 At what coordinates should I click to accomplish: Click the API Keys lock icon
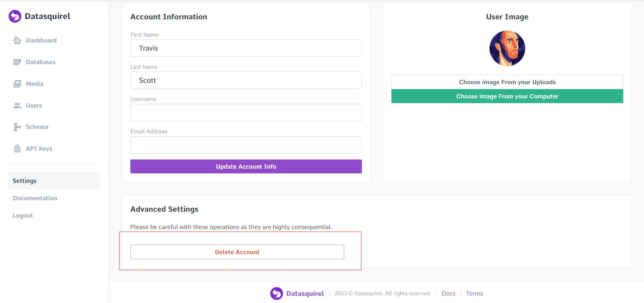point(17,149)
